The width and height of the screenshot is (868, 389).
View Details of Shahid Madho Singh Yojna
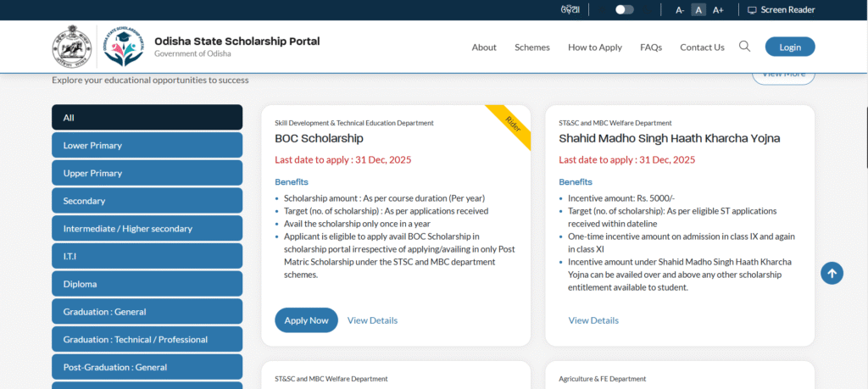click(x=593, y=320)
